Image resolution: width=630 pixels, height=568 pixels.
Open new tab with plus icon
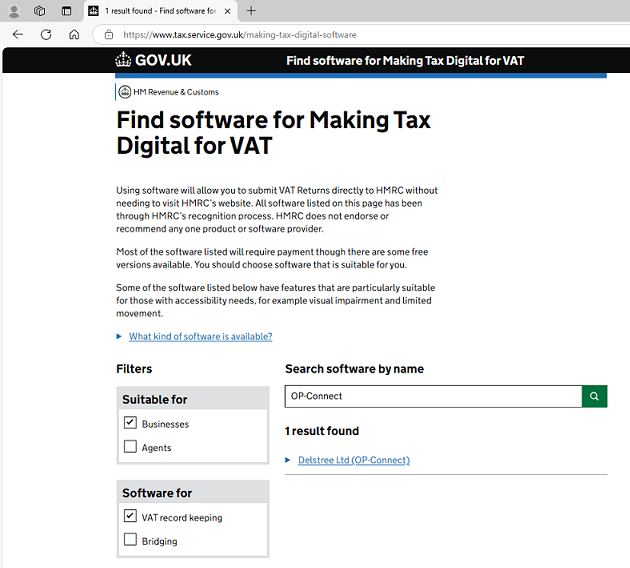click(251, 11)
